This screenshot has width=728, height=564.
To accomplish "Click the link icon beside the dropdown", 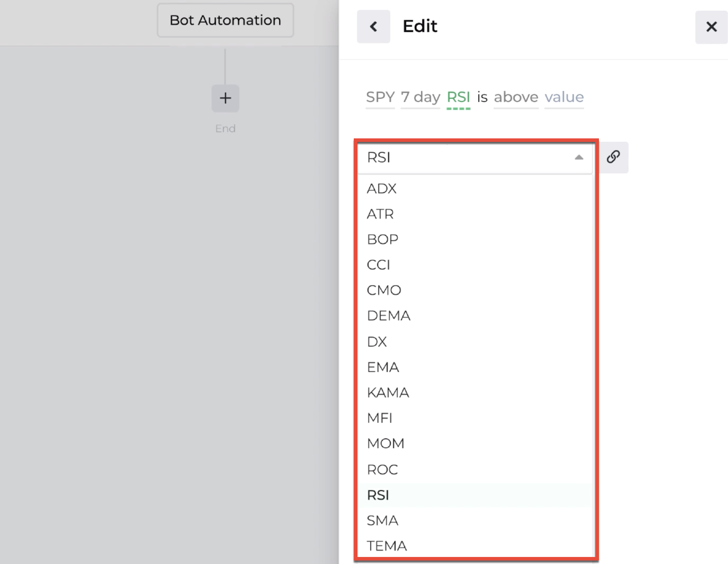I will (x=613, y=157).
